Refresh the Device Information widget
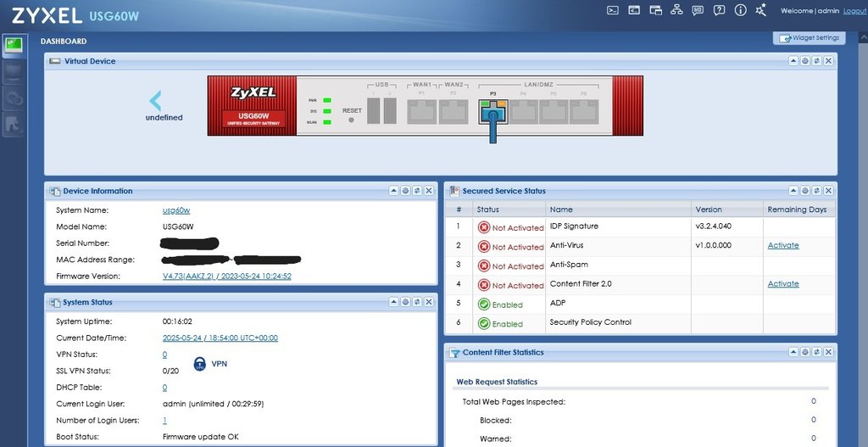 pyautogui.click(x=417, y=191)
